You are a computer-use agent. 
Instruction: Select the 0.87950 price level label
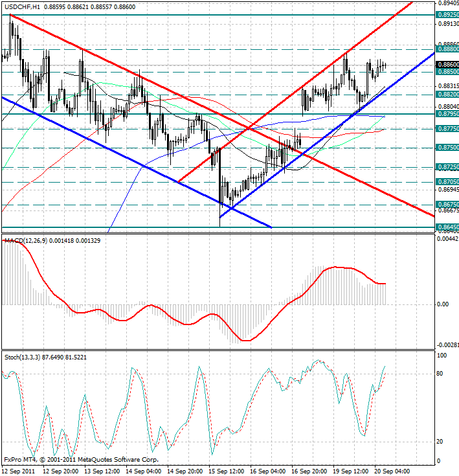447,114
